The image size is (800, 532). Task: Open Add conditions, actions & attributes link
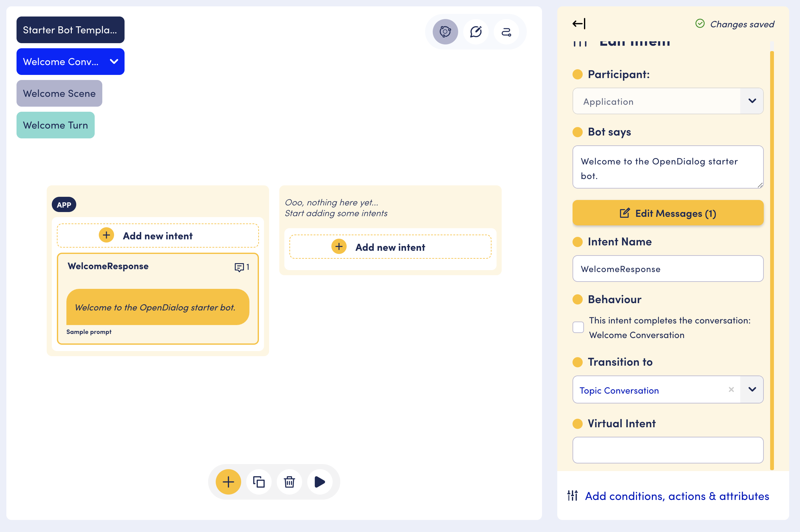pyautogui.click(x=677, y=496)
